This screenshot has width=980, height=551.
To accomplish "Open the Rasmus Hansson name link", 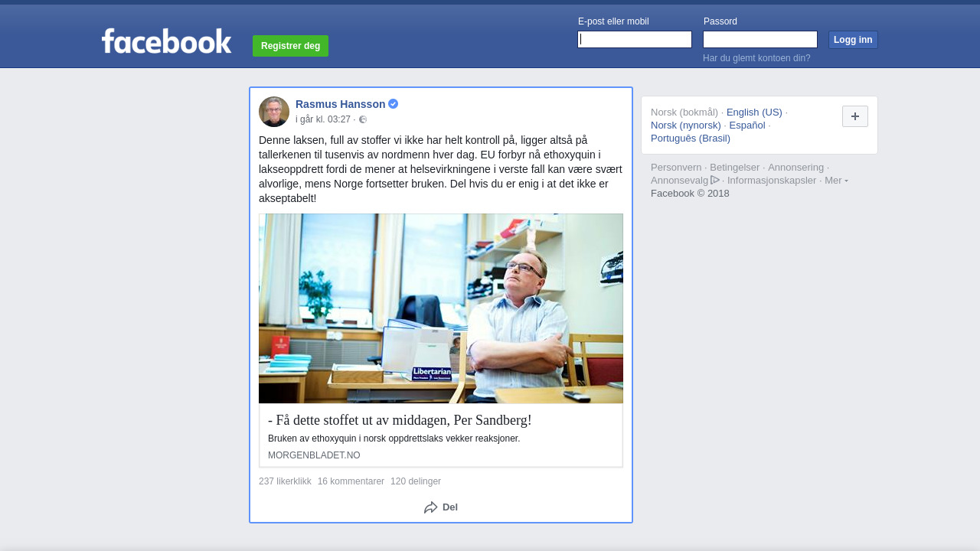I will pos(341,104).
